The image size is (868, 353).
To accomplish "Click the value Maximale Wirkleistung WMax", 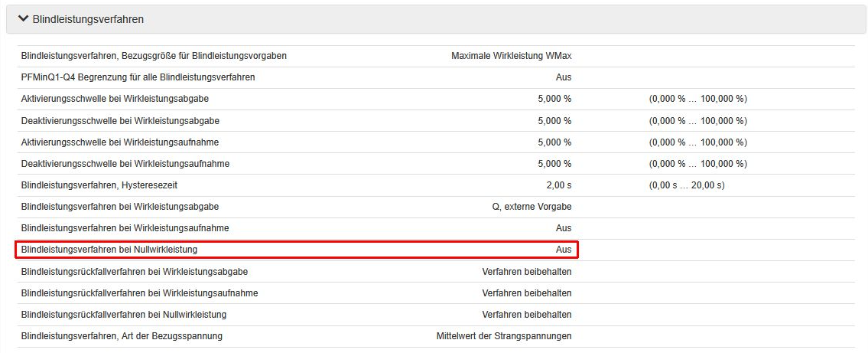I will click(511, 56).
